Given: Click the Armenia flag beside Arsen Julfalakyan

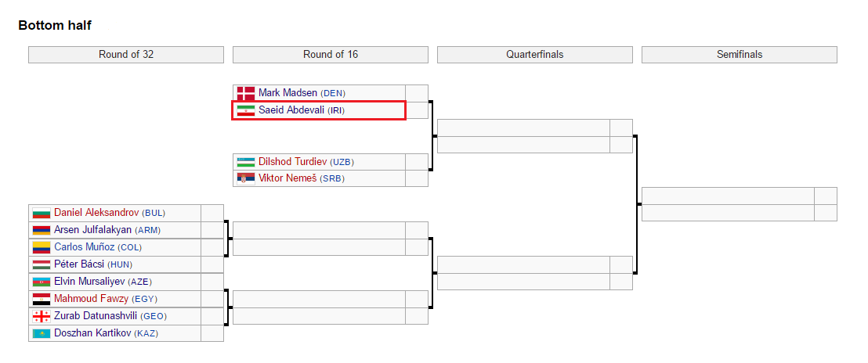Looking at the screenshot, I should (41, 230).
